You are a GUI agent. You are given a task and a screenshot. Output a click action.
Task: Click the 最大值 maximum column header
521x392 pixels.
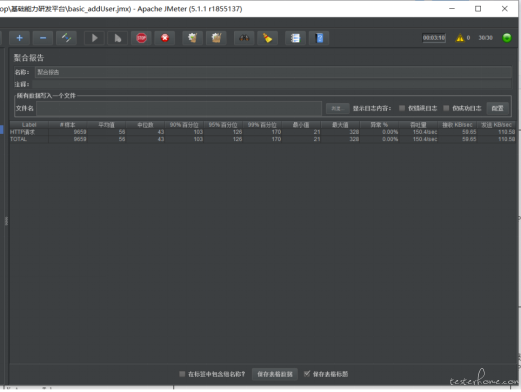pyautogui.click(x=340, y=125)
